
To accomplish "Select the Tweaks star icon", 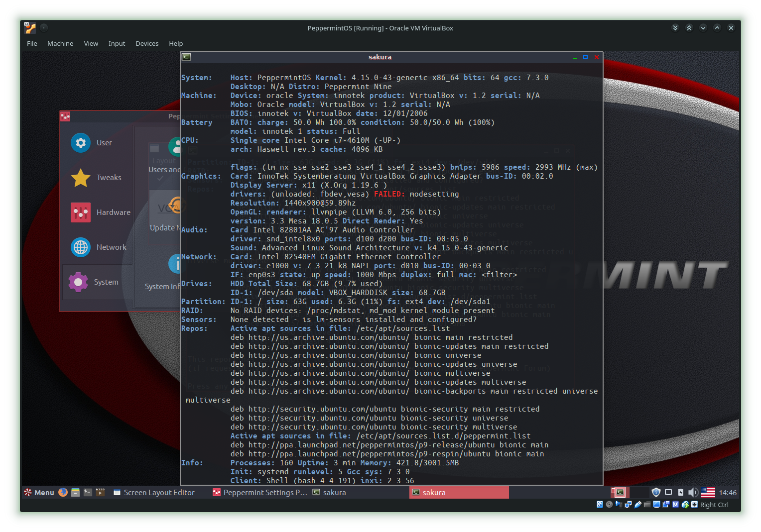I will pos(81,178).
